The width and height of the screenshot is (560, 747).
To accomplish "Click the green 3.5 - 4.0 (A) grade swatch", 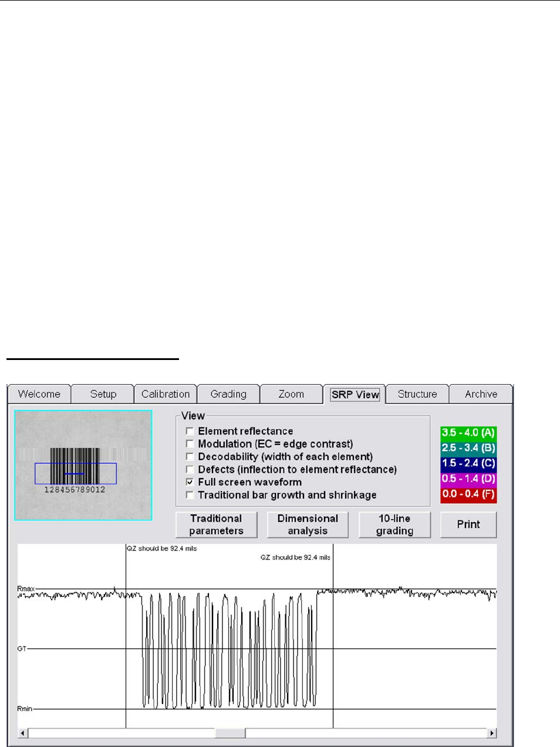I will click(x=468, y=433).
